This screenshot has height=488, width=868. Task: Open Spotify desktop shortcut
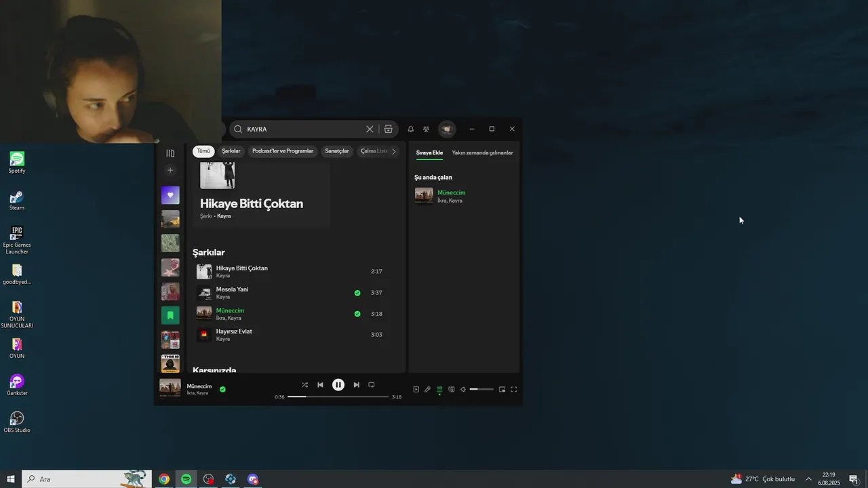(x=17, y=163)
